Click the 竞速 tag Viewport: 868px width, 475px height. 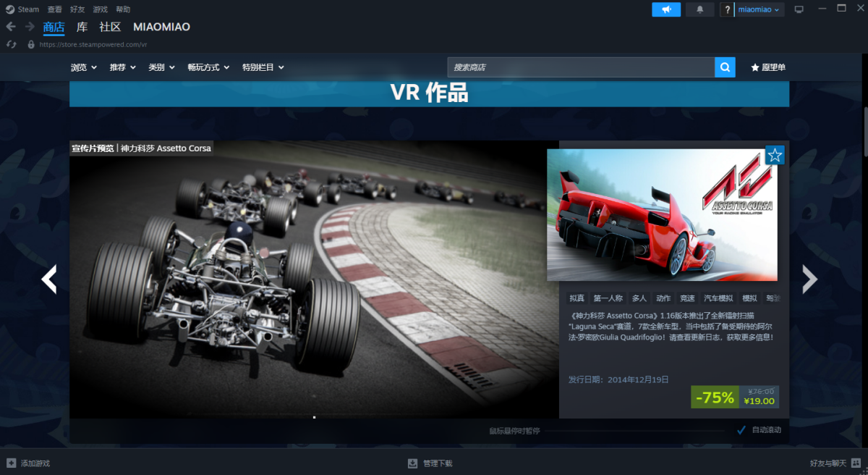tap(687, 298)
